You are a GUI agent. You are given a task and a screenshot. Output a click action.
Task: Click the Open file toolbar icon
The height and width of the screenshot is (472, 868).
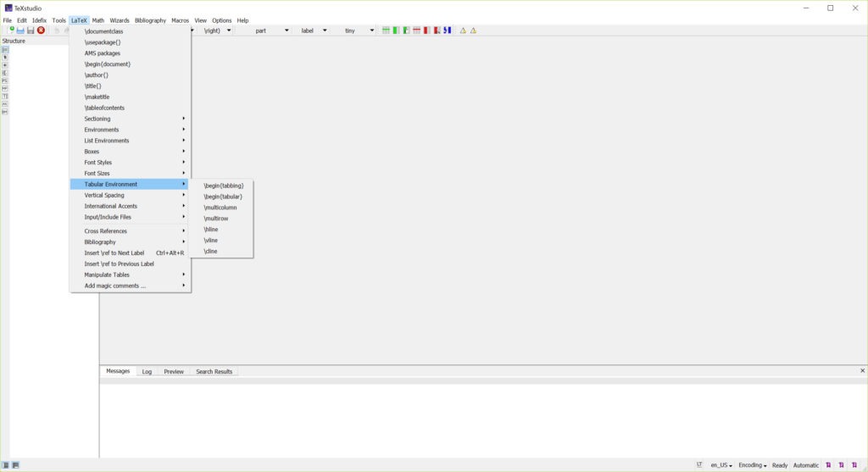(x=20, y=31)
